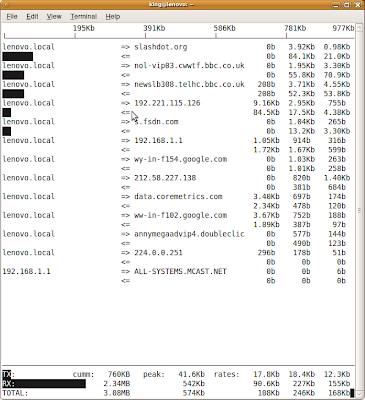Click the 41.6Kb peak TX value
Viewport: 365px width, 400px height.
coord(192,374)
